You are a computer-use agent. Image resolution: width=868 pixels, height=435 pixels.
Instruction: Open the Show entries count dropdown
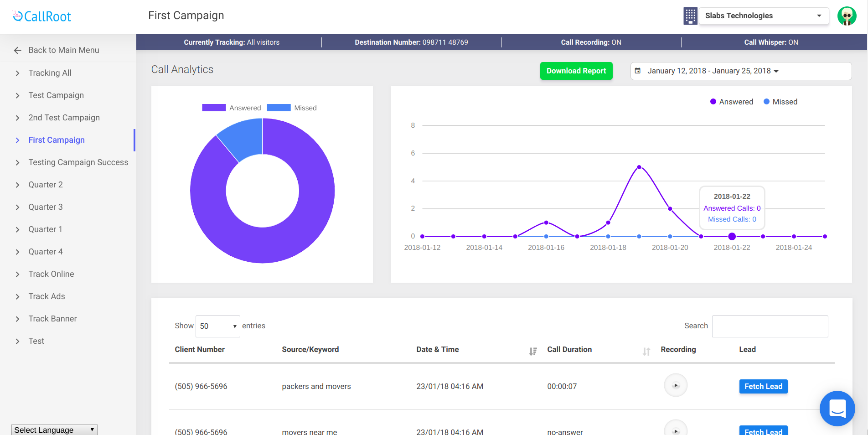[217, 326]
